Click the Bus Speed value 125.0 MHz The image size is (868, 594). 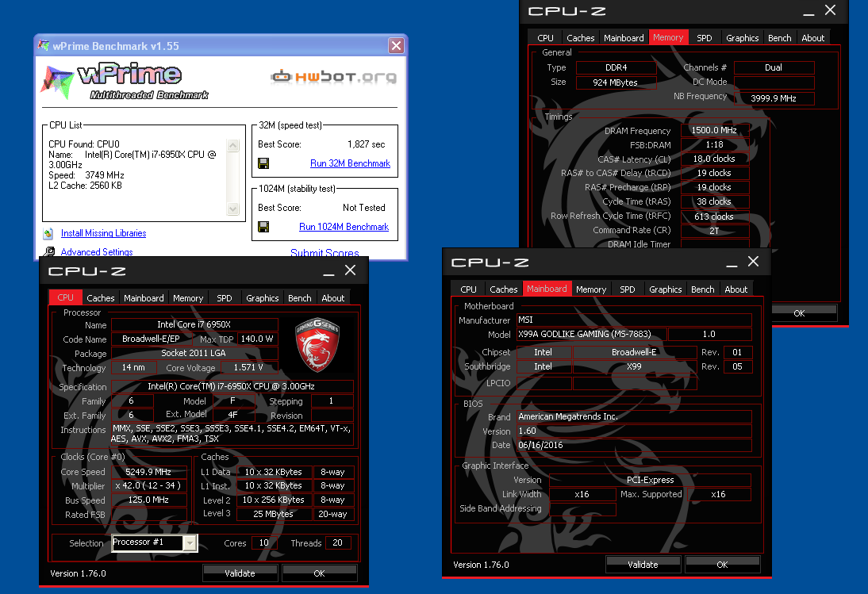(x=148, y=500)
